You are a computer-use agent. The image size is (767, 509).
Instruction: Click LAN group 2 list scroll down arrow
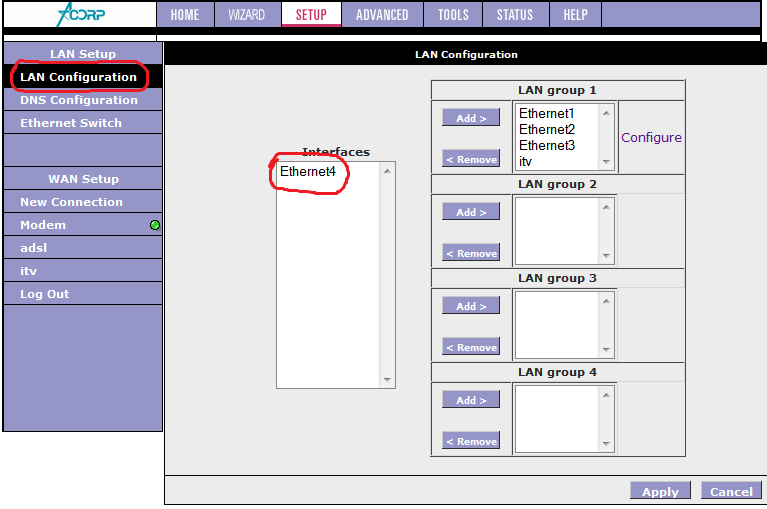point(606,255)
